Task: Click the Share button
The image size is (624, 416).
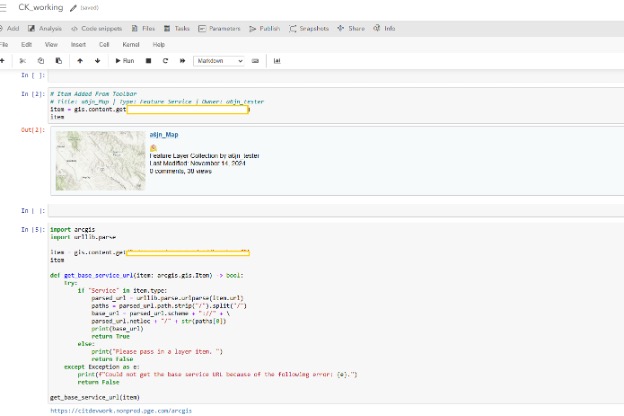Action: 351,28
